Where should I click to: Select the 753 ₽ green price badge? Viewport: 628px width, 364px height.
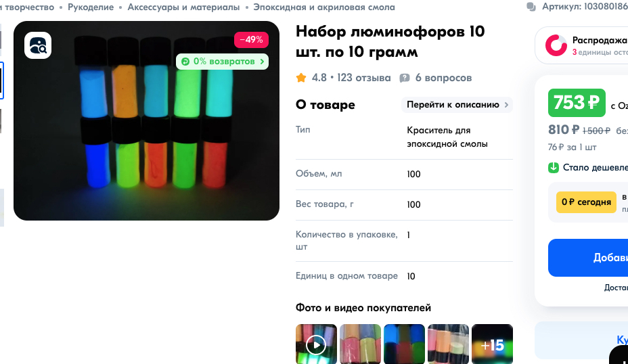coord(577,103)
